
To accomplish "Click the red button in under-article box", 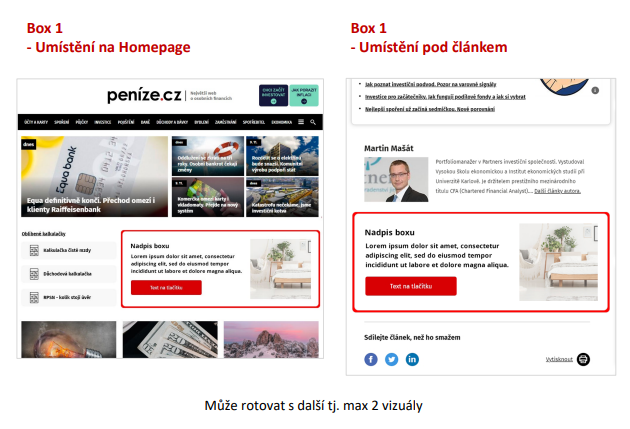I will click(411, 286).
